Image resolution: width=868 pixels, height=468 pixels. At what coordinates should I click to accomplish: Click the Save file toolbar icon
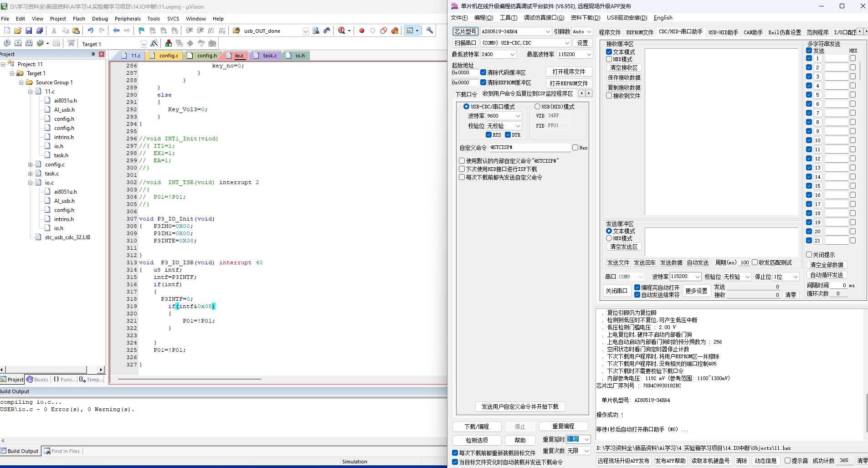click(x=29, y=31)
